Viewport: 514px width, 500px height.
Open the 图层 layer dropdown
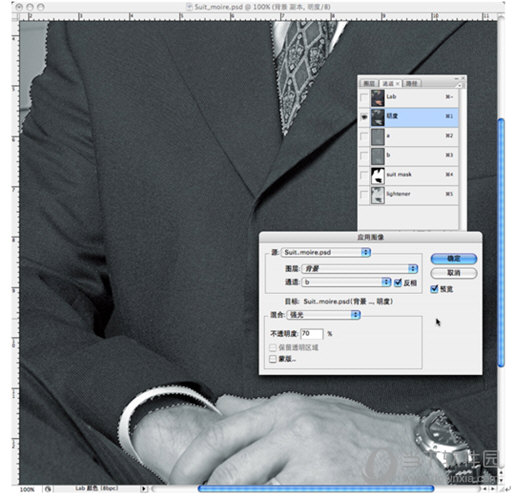[x=359, y=268]
